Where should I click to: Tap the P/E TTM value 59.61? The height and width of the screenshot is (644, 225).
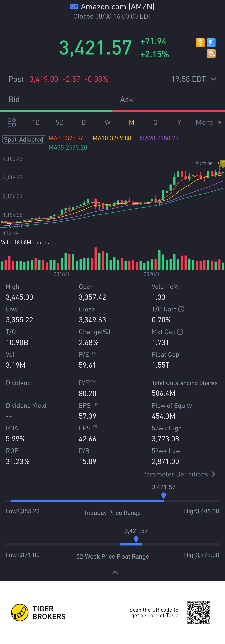(87, 365)
